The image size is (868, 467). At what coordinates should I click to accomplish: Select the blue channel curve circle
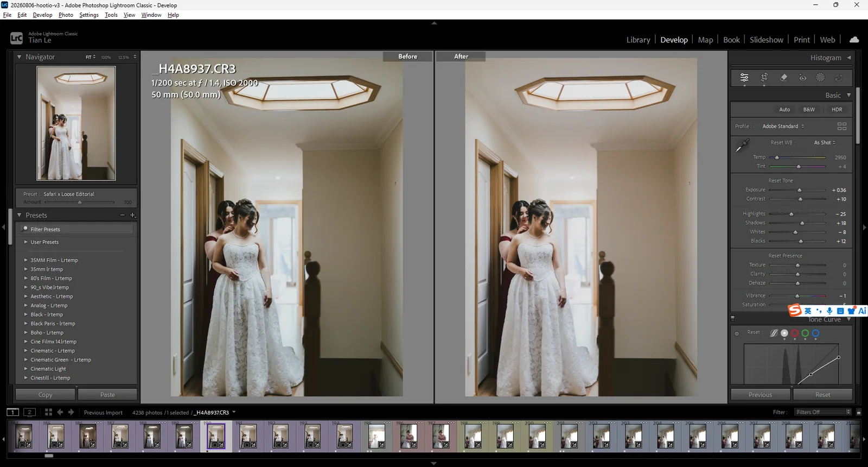(815, 333)
